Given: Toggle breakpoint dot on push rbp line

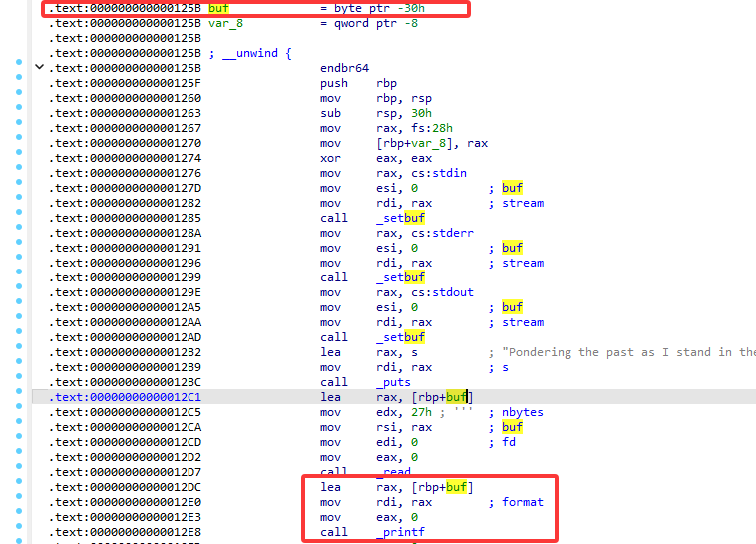Looking at the screenshot, I should 19,83.
